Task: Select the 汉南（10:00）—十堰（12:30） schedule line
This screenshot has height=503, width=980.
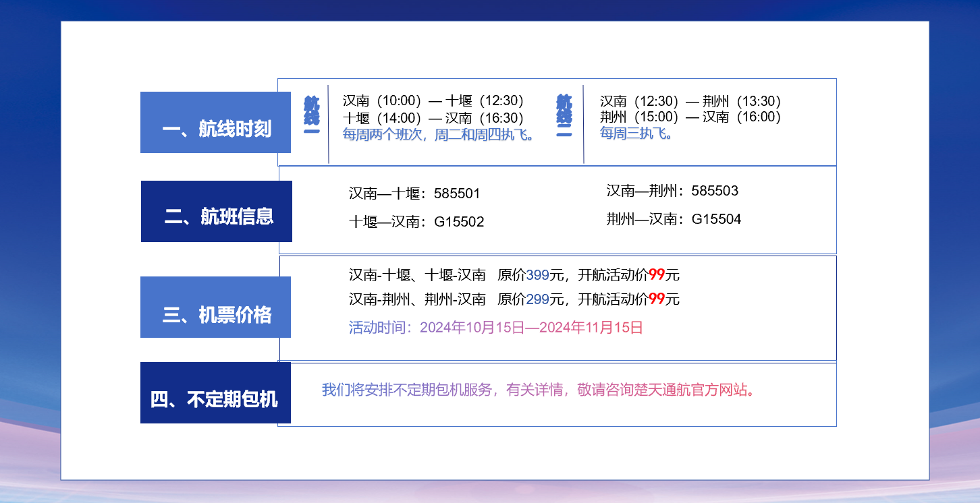Action: [x=435, y=101]
